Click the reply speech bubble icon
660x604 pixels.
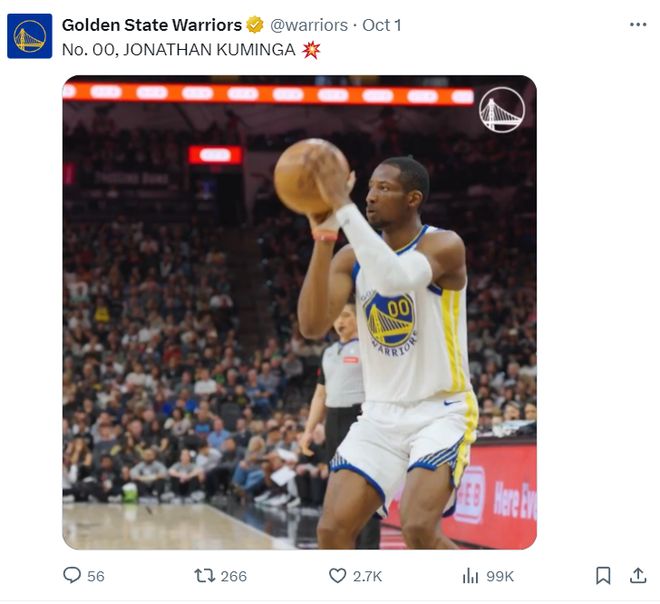71,576
